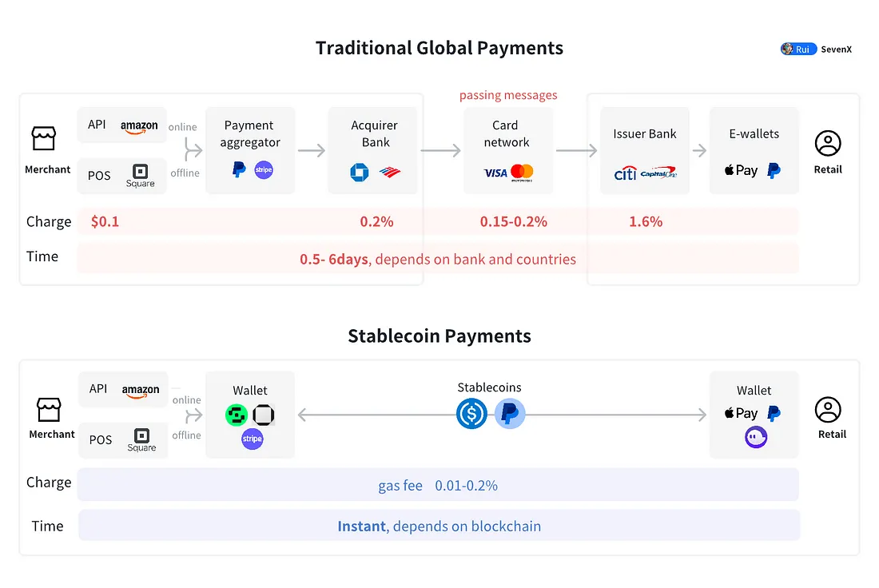The width and height of the screenshot is (879, 588).
Task: Click the Capital One logo
Action: (x=658, y=173)
